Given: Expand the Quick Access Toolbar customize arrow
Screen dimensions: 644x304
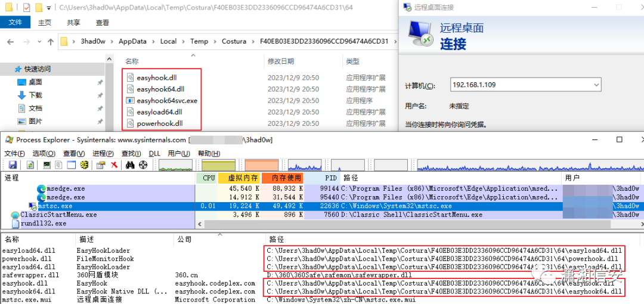Looking at the screenshot, I should (x=49, y=8).
